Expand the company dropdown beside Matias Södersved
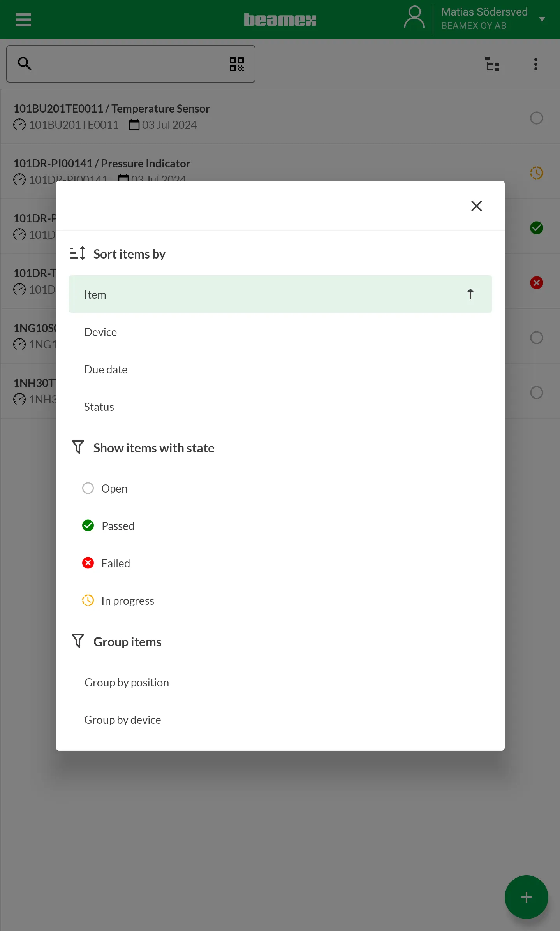Viewport: 560px width, 931px height. coord(542,18)
